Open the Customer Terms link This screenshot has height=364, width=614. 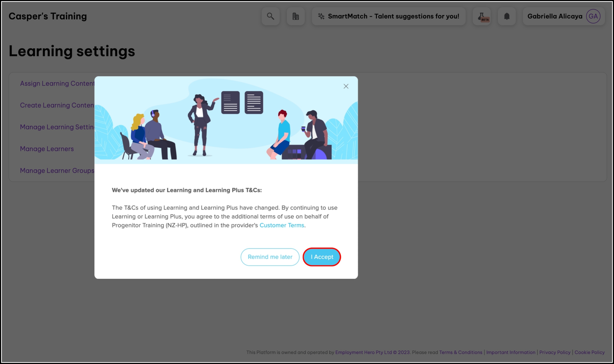point(282,225)
